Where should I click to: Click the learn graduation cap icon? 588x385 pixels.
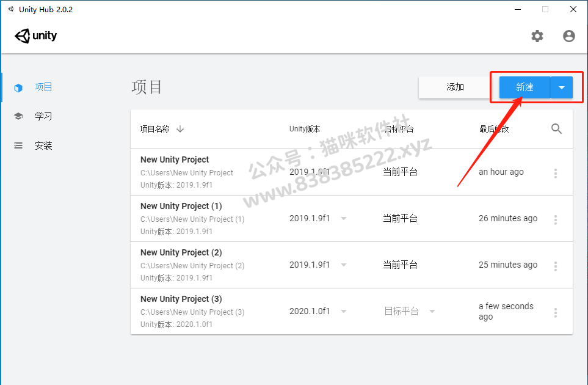(18, 116)
